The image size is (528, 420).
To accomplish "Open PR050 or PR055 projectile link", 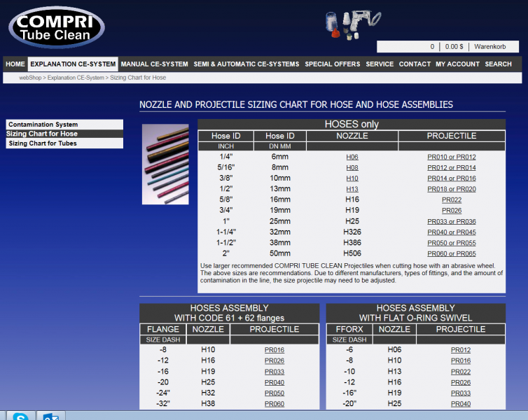I will 452,243.
